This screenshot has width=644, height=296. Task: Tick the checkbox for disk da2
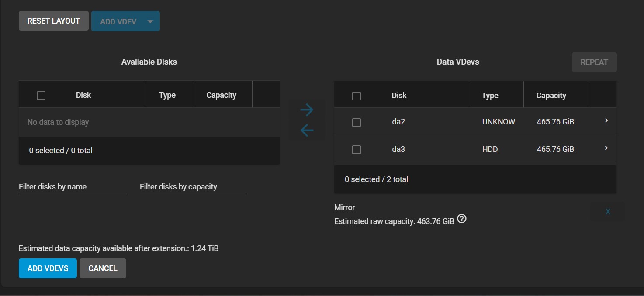[x=357, y=123]
